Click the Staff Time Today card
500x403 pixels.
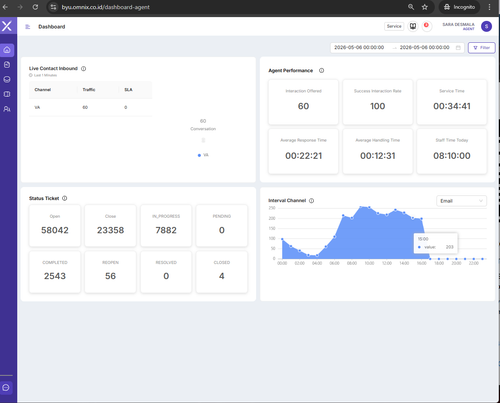click(452, 151)
